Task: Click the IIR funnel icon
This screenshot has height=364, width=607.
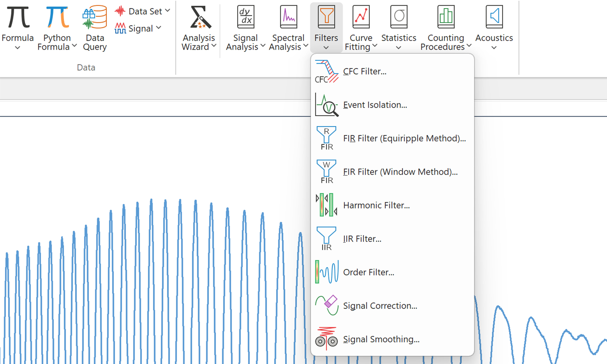Action: pyautogui.click(x=327, y=239)
